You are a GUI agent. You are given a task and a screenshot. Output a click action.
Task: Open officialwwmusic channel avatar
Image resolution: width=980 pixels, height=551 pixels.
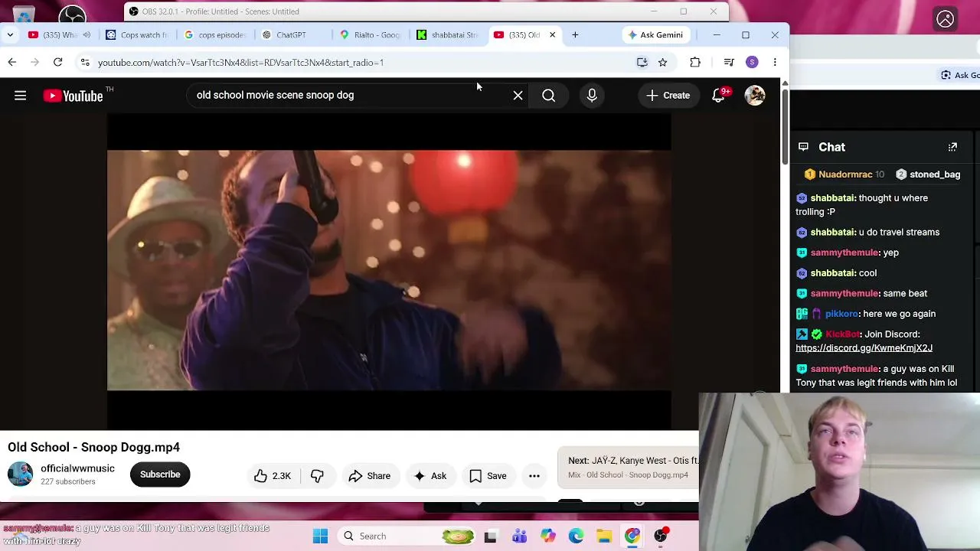(x=21, y=474)
